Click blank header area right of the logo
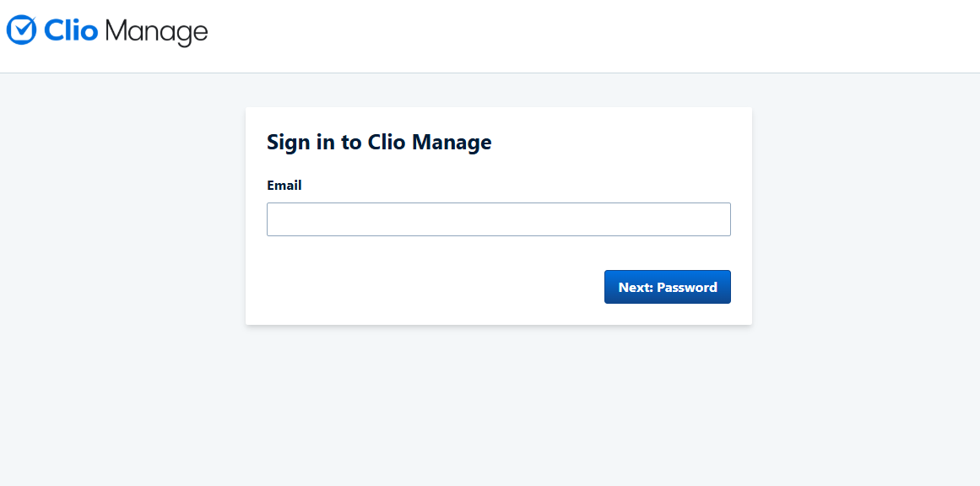The width and height of the screenshot is (980, 486). coord(591,35)
